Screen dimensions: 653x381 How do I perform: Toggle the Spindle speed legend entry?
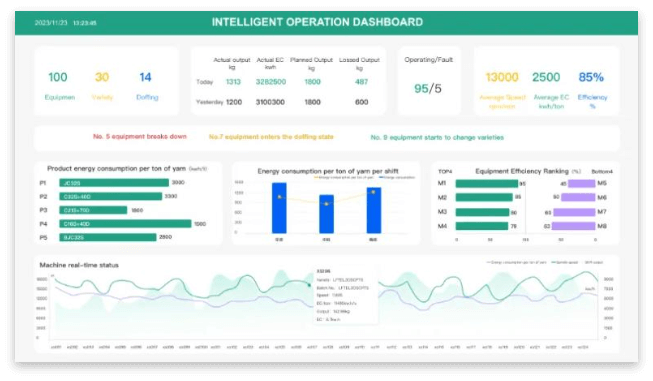tap(564, 262)
